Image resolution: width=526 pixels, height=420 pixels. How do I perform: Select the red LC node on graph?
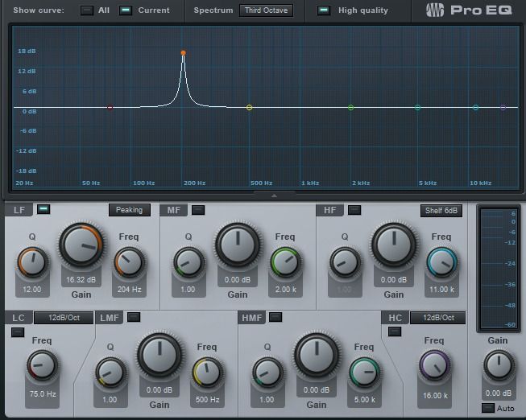(x=110, y=108)
